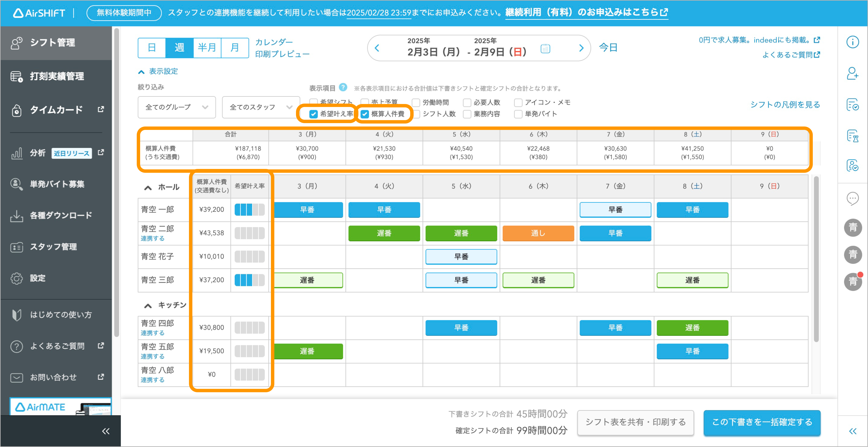
Task: Enable the 業務内容 checkbox
Action: pyautogui.click(x=467, y=114)
